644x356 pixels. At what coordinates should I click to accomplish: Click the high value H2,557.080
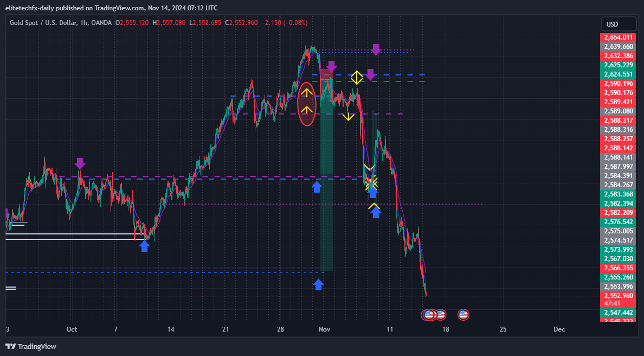(x=169, y=23)
